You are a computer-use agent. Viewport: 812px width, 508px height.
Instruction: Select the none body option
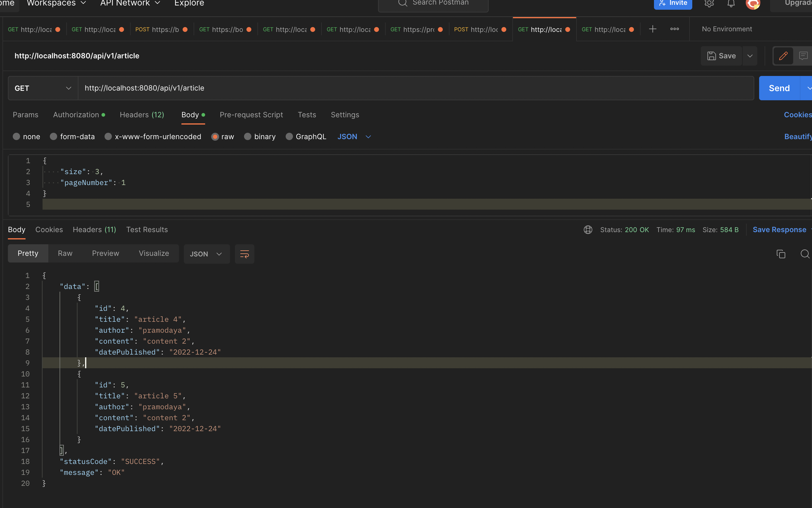16,136
